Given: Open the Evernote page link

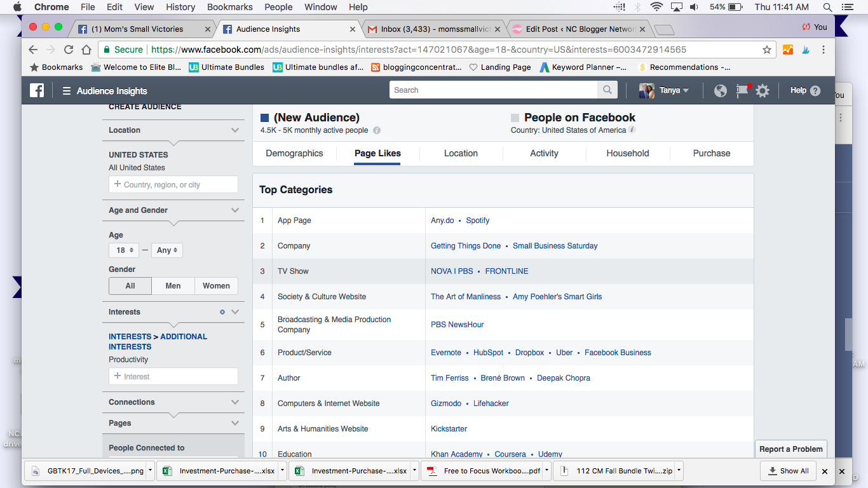Looking at the screenshot, I should 446,353.
